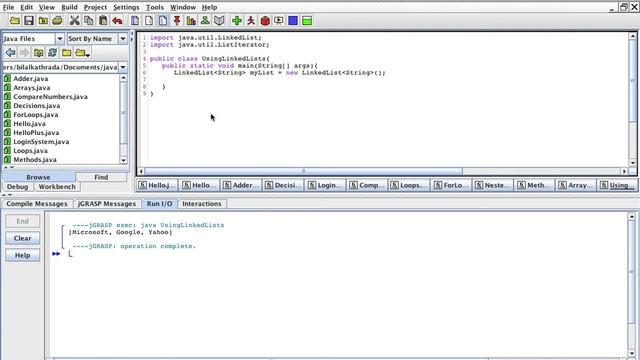Image resolution: width=640 pixels, height=360 pixels.
Task: Generate the CSD using the purple page icon
Action: [x=135, y=20]
